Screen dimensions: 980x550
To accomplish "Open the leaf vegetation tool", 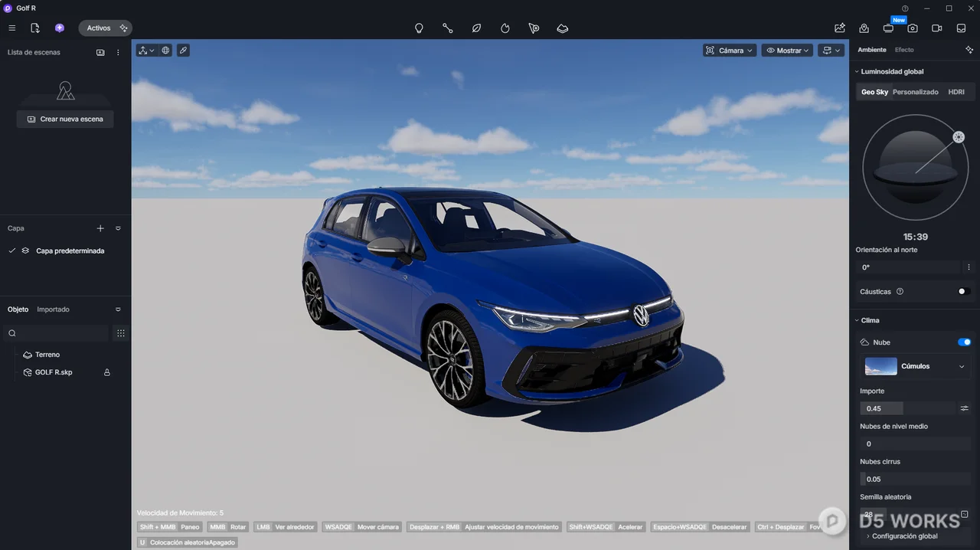I will click(x=476, y=28).
